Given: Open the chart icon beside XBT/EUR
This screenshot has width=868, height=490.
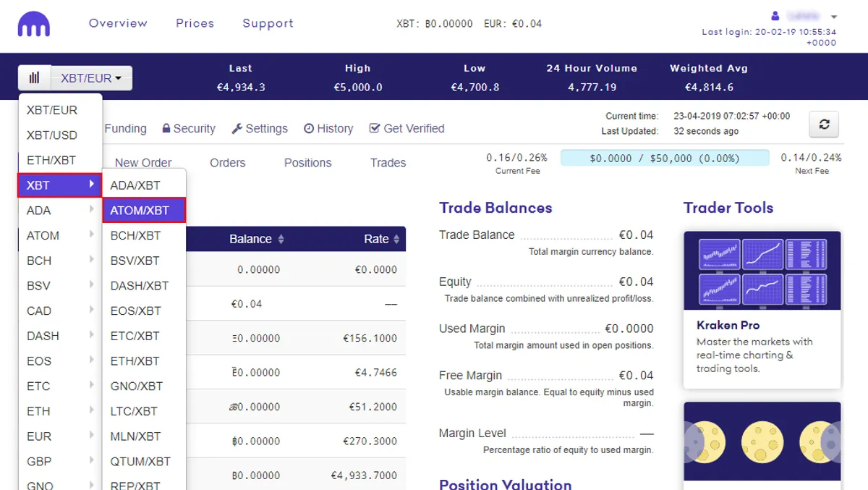Looking at the screenshot, I should coord(34,78).
